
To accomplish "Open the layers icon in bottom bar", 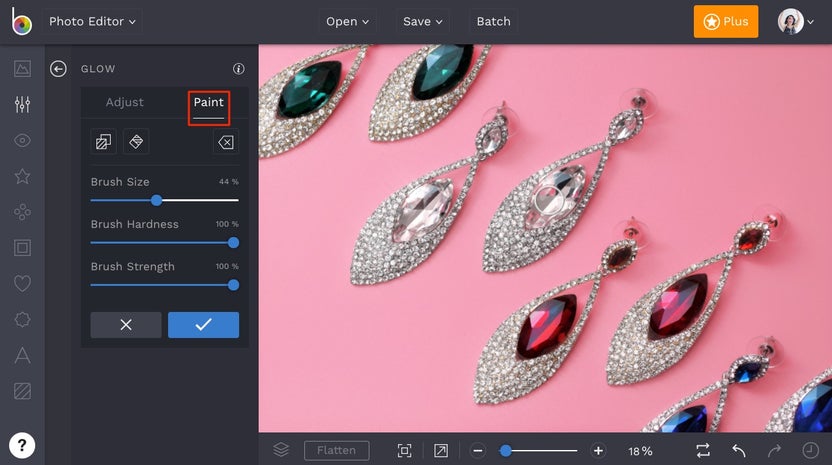I will pos(281,450).
